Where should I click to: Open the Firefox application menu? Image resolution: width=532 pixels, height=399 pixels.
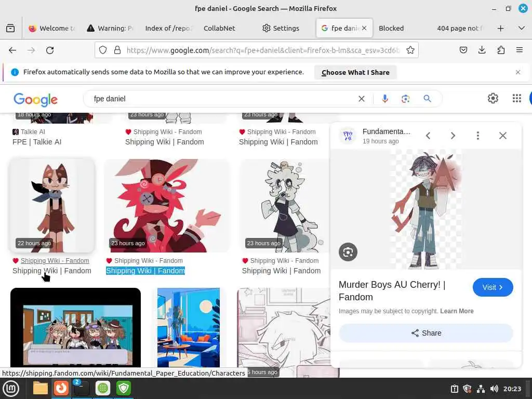click(x=520, y=50)
